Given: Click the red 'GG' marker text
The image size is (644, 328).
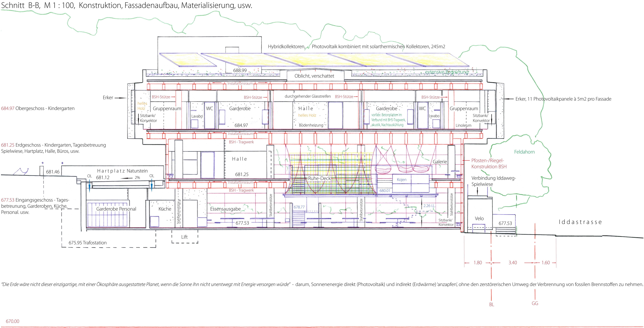Looking at the screenshot, I should pos(535,303).
